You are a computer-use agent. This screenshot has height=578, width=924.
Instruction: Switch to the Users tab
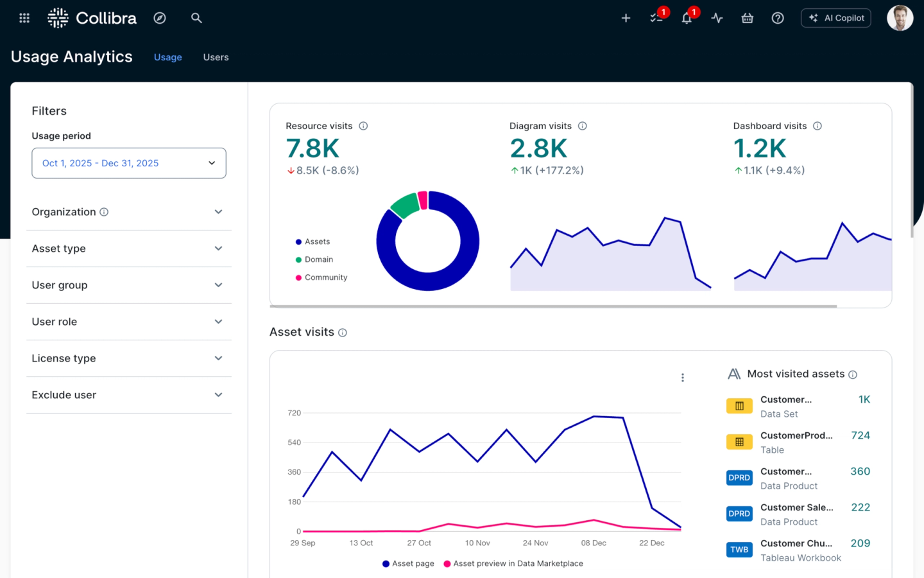pos(216,57)
